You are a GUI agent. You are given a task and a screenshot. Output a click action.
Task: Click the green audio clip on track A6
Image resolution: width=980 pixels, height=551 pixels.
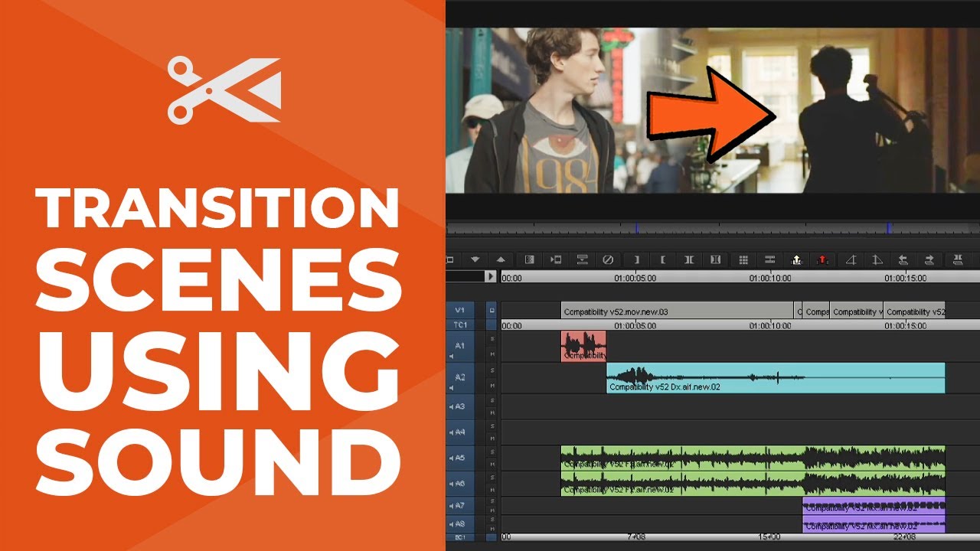(x=753, y=484)
